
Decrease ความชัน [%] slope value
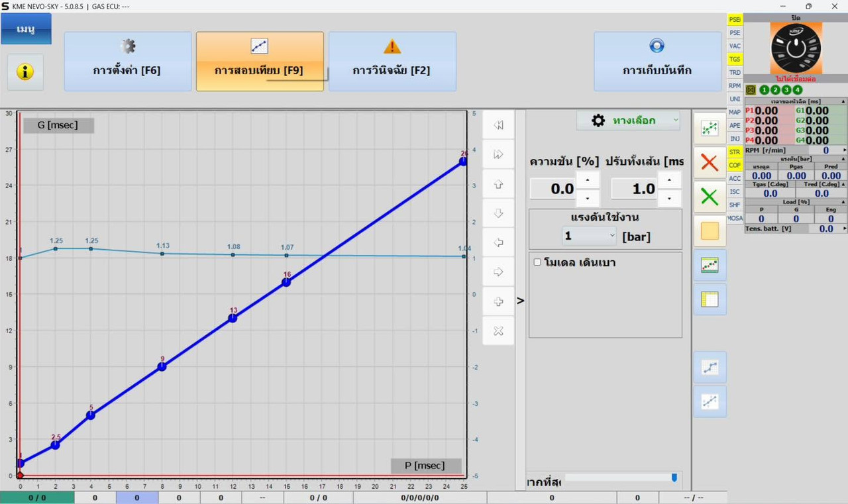click(x=588, y=198)
